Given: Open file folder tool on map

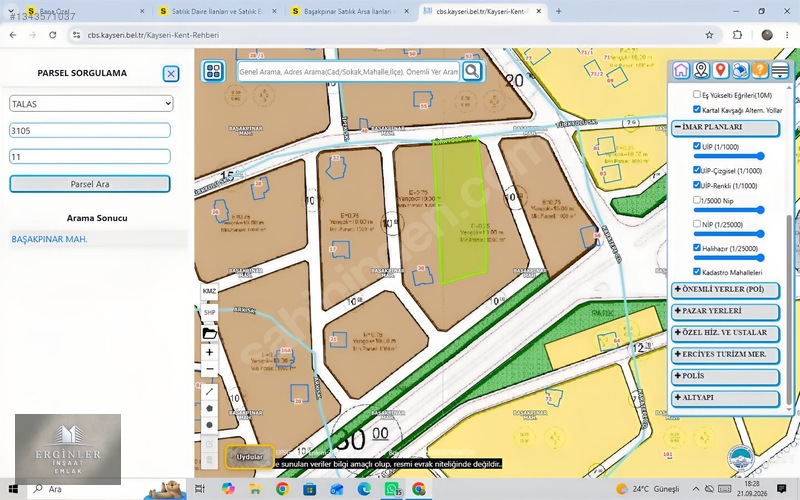Looking at the screenshot, I should (x=209, y=334).
